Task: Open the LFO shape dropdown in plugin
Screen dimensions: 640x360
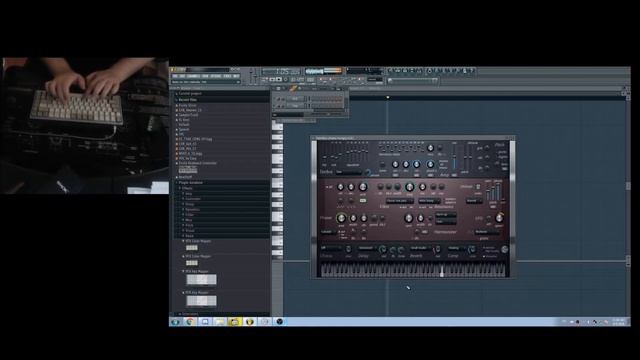Action: (487, 232)
